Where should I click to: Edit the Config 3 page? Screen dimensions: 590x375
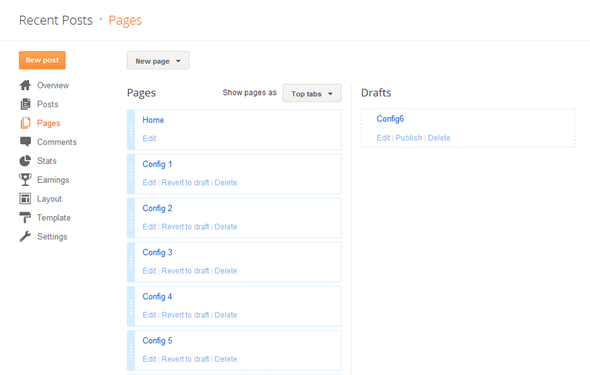(149, 271)
